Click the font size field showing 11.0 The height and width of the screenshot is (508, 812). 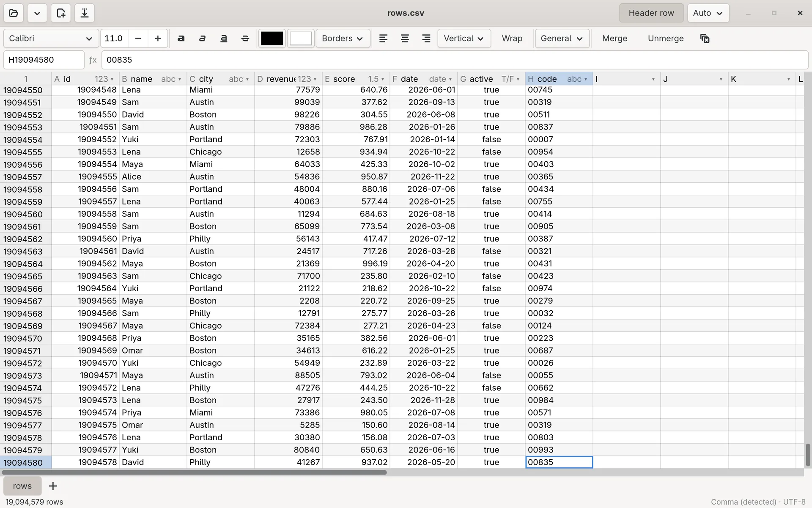point(114,39)
